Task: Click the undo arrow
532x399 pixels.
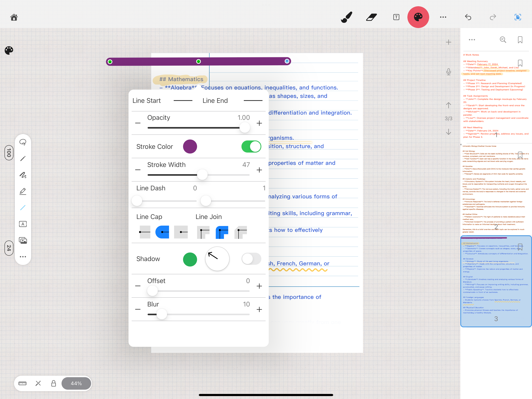Action: [x=468, y=17]
